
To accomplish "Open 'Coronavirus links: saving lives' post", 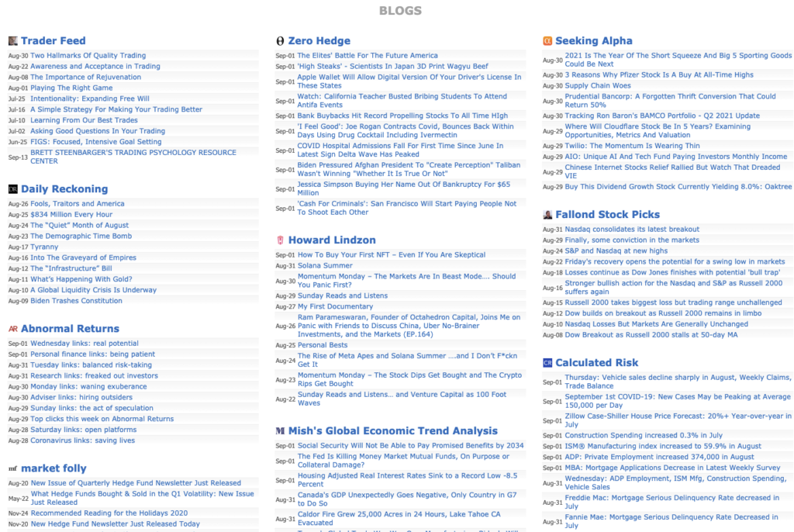I will 82,440.
